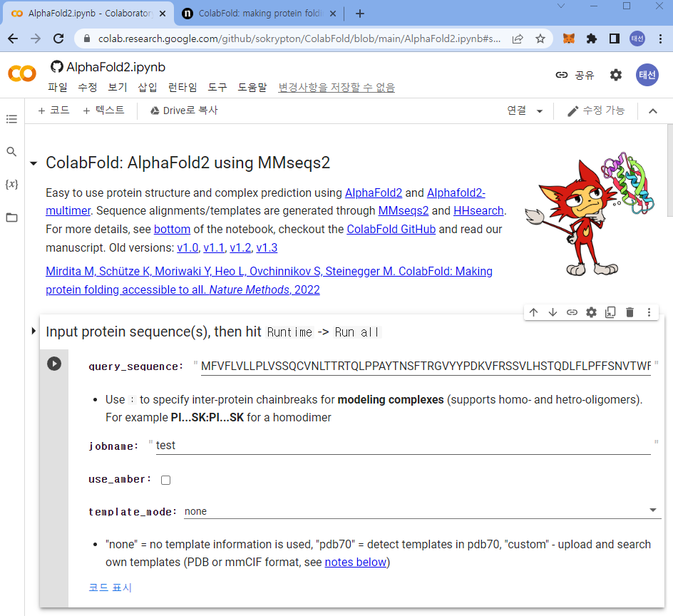Go back with browser back arrow
The height and width of the screenshot is (616, 673).
[x=13, y=38]
